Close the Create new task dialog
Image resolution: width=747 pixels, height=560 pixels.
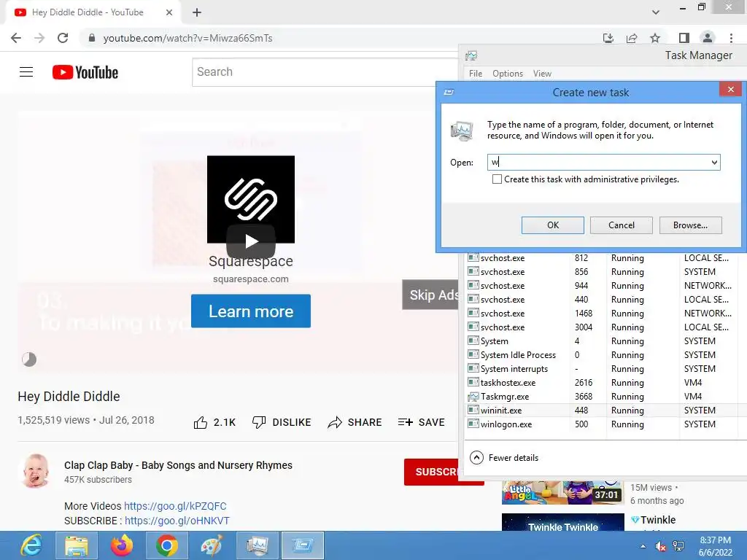coord(730,90)
